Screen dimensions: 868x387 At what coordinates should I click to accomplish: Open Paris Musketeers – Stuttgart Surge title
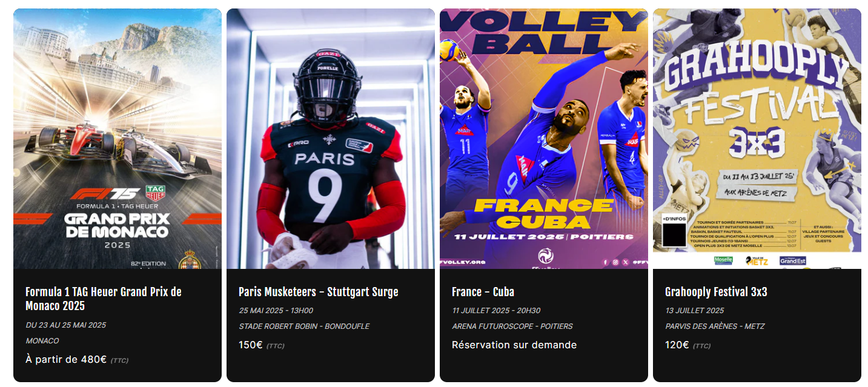click(x=319, y=292)
